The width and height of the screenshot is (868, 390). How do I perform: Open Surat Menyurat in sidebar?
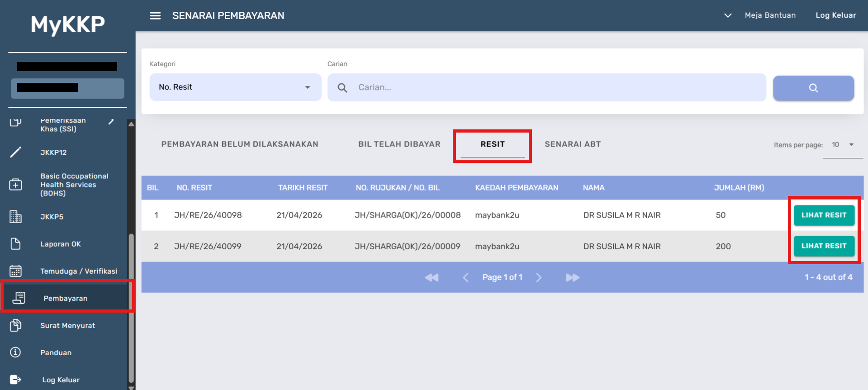(x=67, y=326)
